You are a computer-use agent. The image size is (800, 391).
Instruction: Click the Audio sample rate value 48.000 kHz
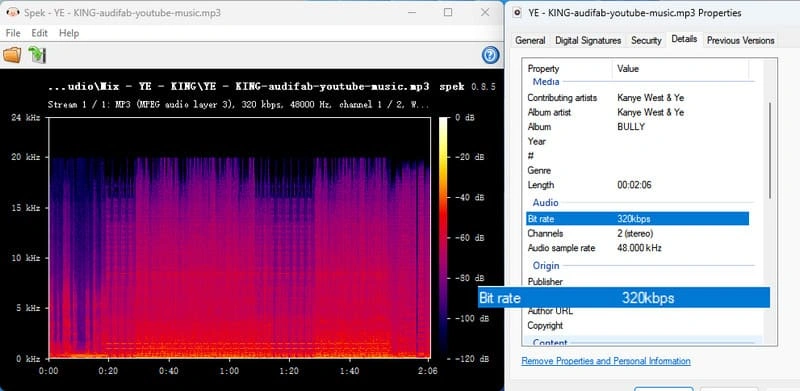click(x=639, y=249)
